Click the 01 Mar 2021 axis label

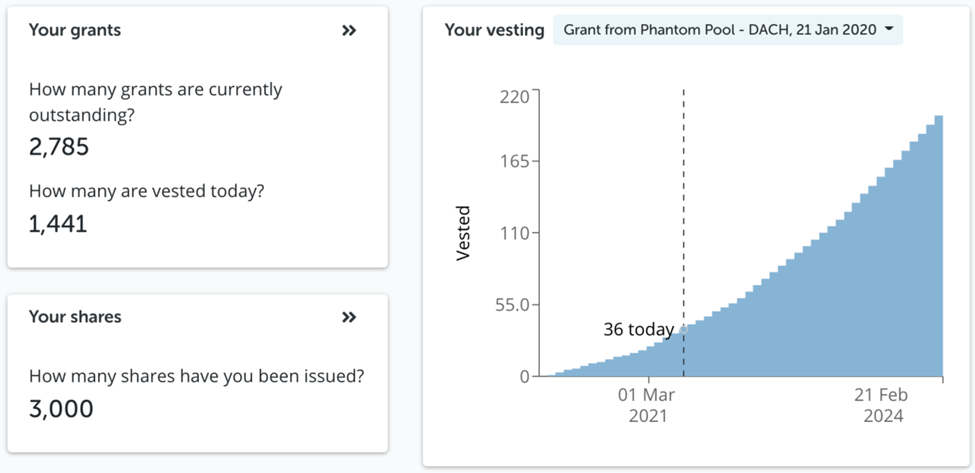[x=647, y=405]
